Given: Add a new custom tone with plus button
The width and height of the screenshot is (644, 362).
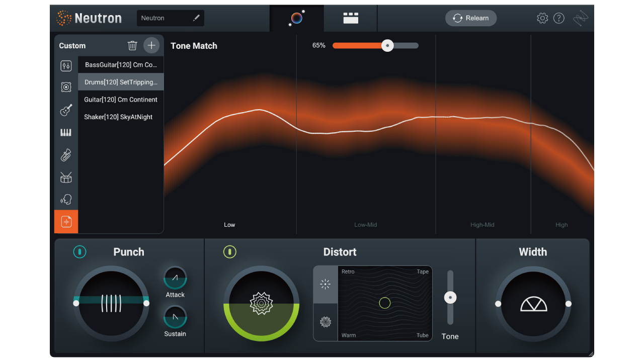Looking at the screenshot, I should (x=151, y=45).
